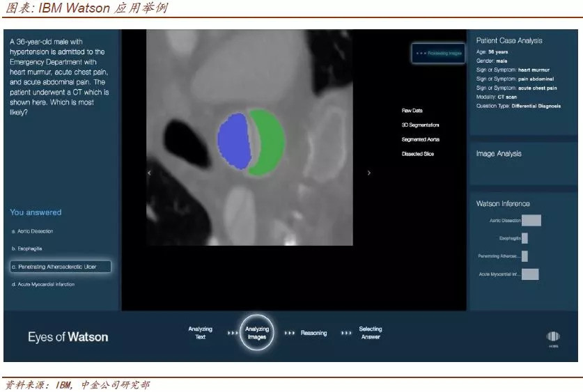Show the Segmented Aorta view

pyautogui.click(x=421, y=139)
